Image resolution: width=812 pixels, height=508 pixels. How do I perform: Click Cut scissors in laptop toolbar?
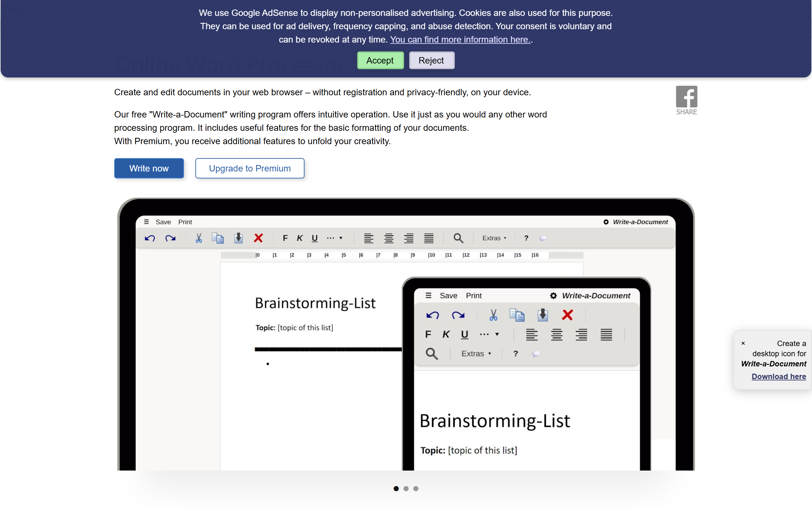pos(199,238)
